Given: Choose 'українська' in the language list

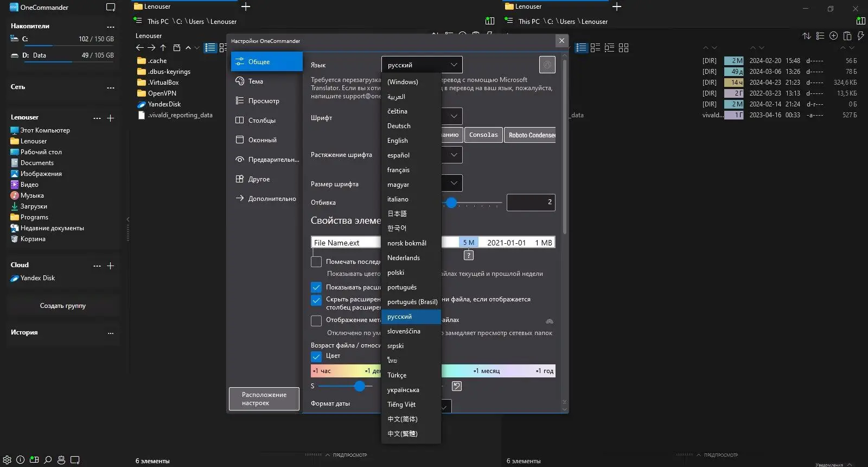Looking at the screenshot, I should point(411,390).
